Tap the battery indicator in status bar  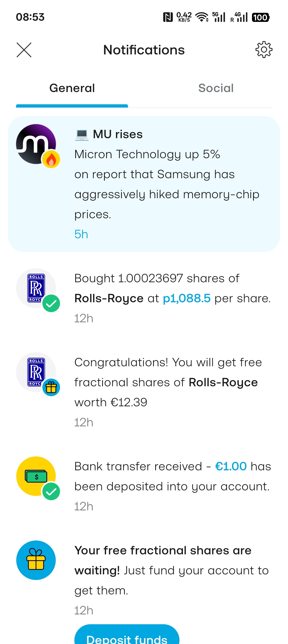click(x=261, y=18)
